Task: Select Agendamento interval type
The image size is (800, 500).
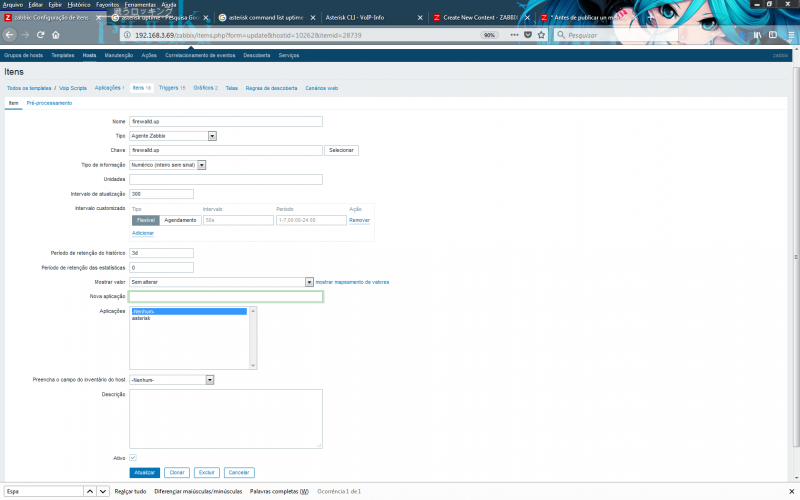Action: 180,220
